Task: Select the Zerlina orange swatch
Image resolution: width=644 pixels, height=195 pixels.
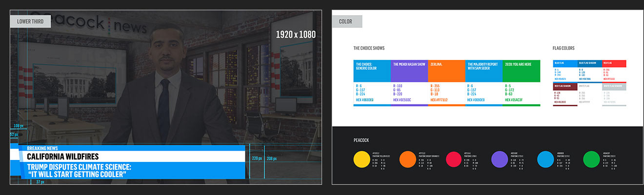Action: pyautogui.click(x=446, y=71)
